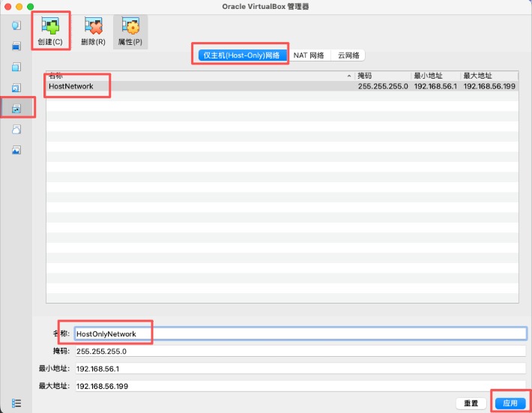Switch to the NAT 网络 tab
This screenshot has width=532, height=413.
[309, 55]
